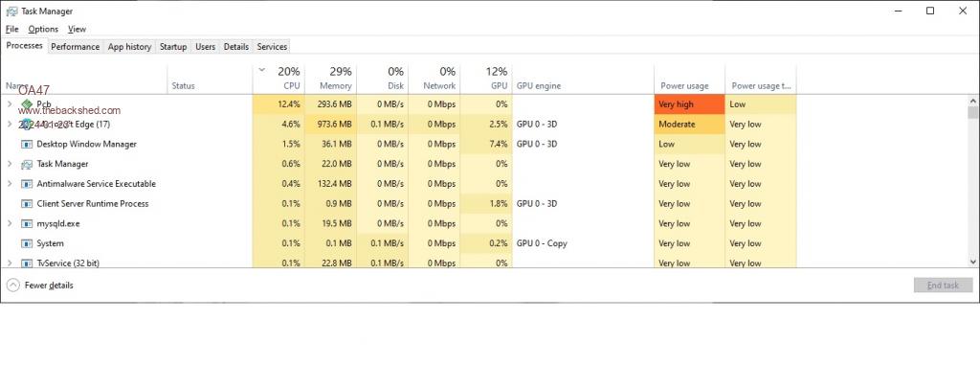Click the Fewer details arrow icon
This screenshot has width=980, height=389.
13,285
